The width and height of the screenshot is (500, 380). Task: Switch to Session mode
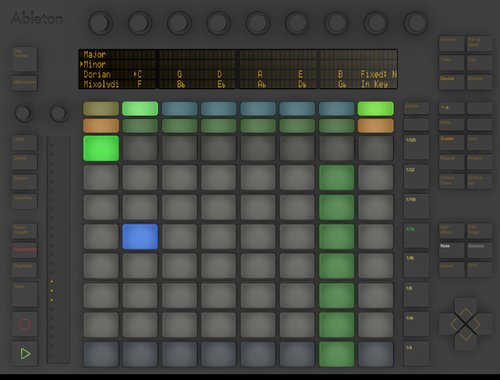point(479,250)
